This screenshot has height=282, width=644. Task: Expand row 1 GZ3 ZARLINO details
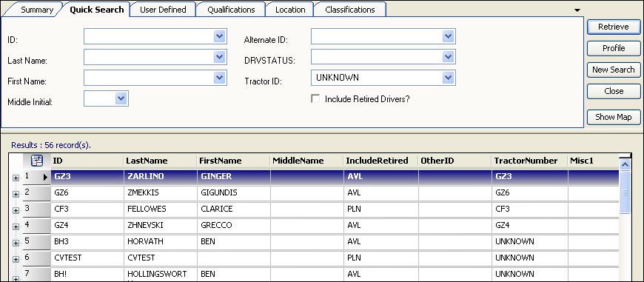click(16, 178)
